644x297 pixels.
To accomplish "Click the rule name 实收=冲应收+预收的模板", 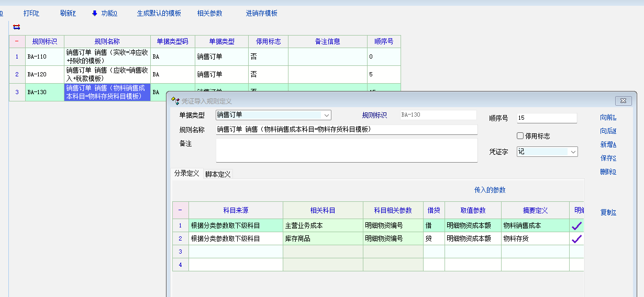I will [107, 56].
